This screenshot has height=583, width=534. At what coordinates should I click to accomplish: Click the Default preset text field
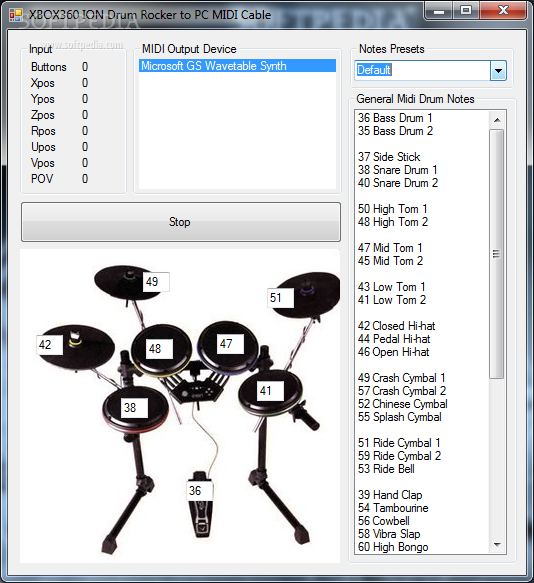422,70
